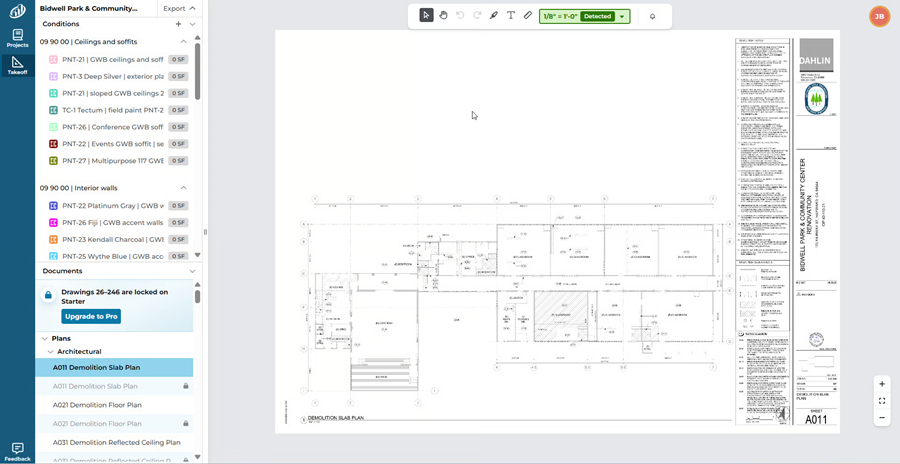Select the pointer selection tool
The height and width of the screenshot is (464, 900).
click(426, 16)
